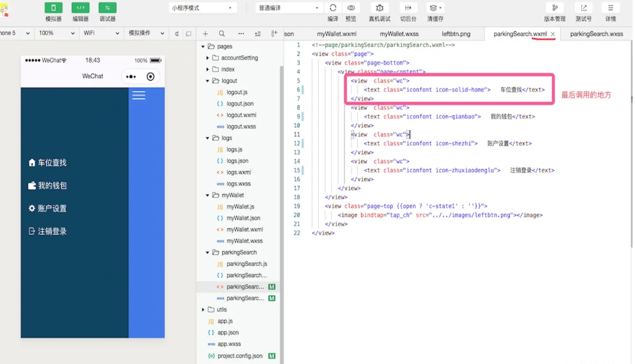Click the preview eye icon
The width and height of the screenshot is (635, 364).
point(351,8)
